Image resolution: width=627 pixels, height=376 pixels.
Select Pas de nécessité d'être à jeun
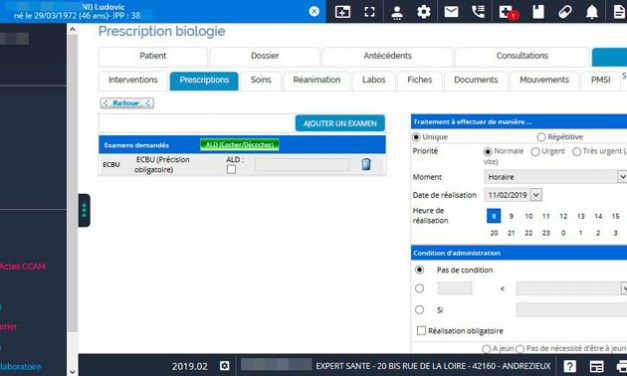point(520,349)
